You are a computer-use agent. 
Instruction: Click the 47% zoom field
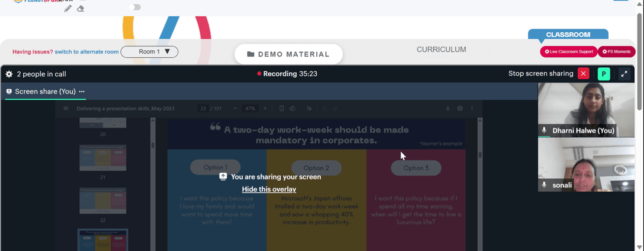click(250, 109)
